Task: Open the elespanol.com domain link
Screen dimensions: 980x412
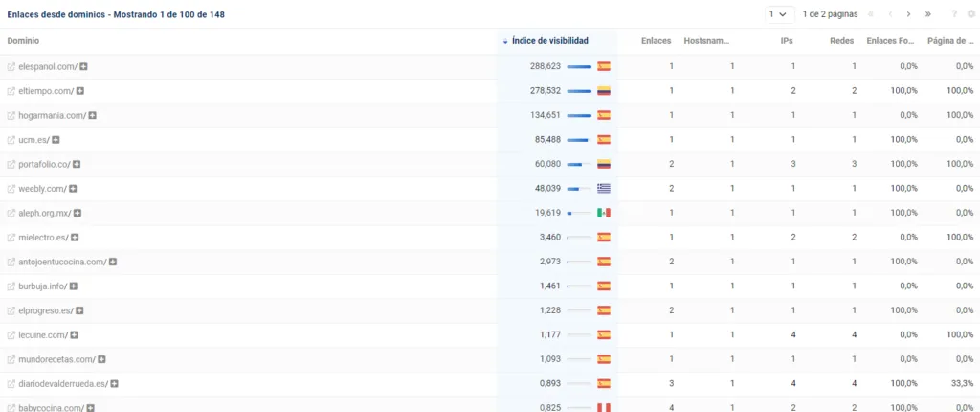Action: point(48,66)
